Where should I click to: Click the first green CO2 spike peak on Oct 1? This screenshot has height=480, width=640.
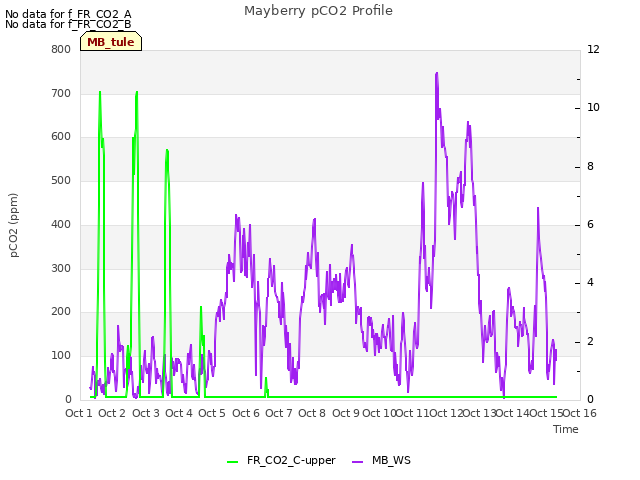point(100,93)
